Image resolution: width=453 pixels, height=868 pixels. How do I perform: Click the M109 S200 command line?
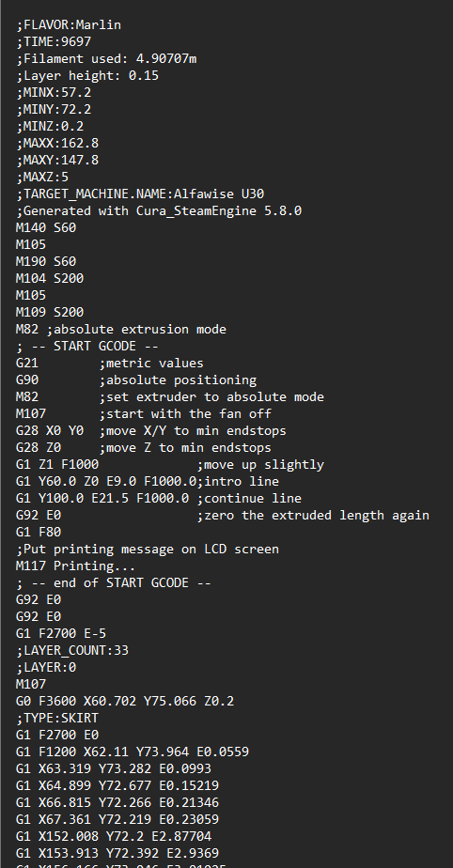50,312
